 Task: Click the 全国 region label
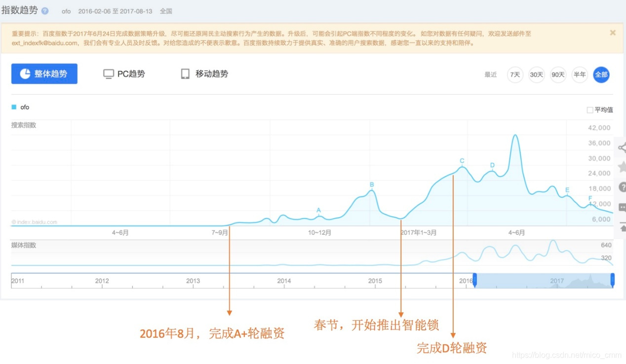pos(166,11)
